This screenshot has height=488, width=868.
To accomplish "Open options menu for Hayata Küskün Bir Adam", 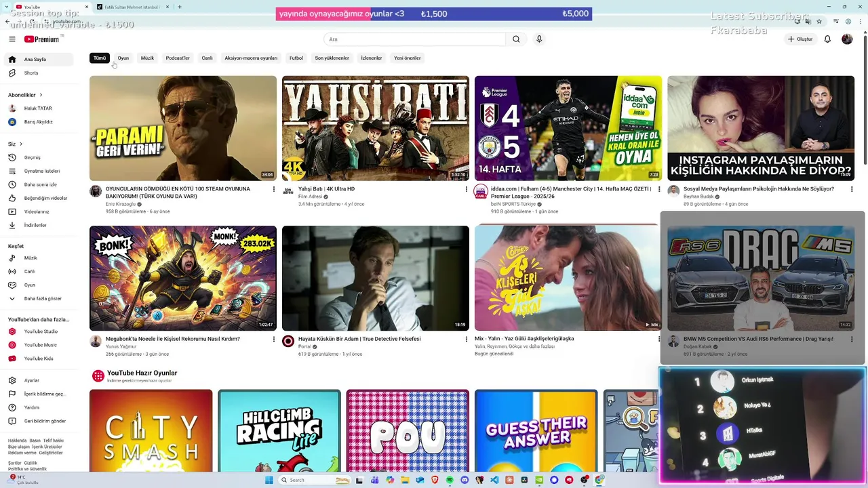I will coord(466,339).
